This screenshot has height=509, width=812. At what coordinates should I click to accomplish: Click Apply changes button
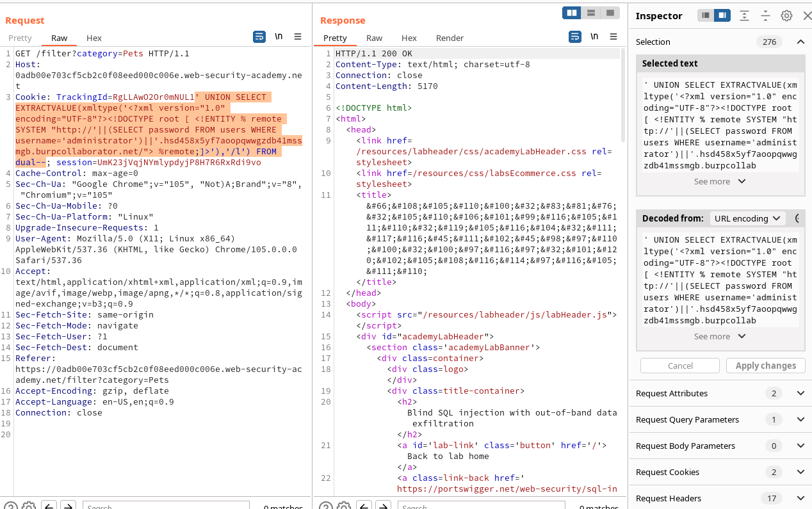pyautogui.click(x=766, y=366)
